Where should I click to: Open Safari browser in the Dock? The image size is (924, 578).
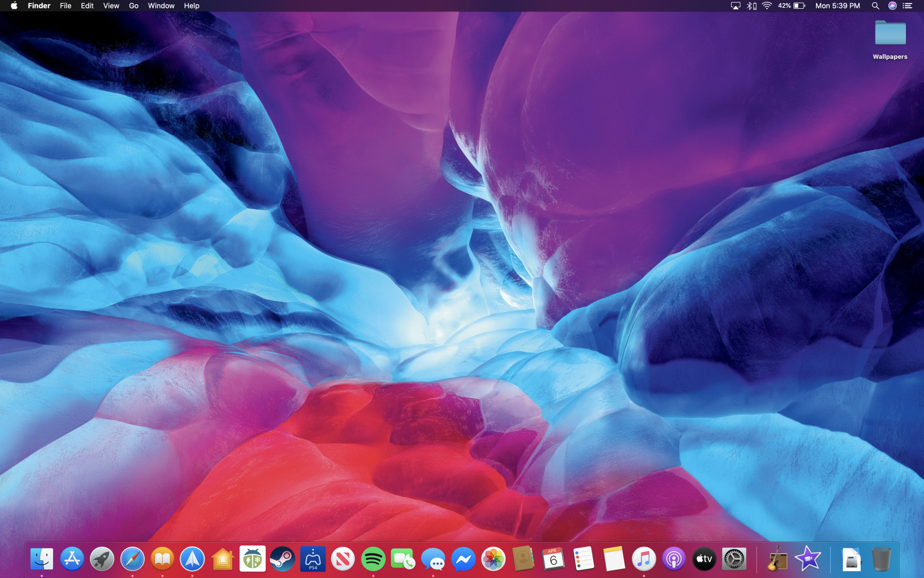point(132,559)
